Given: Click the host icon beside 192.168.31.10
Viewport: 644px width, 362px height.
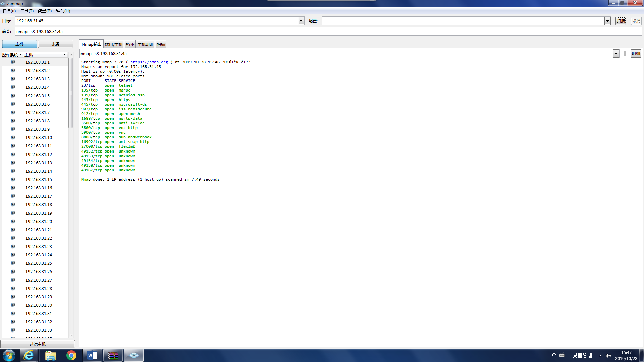Looking at the screenshot, I should click(x=13, y=137).
